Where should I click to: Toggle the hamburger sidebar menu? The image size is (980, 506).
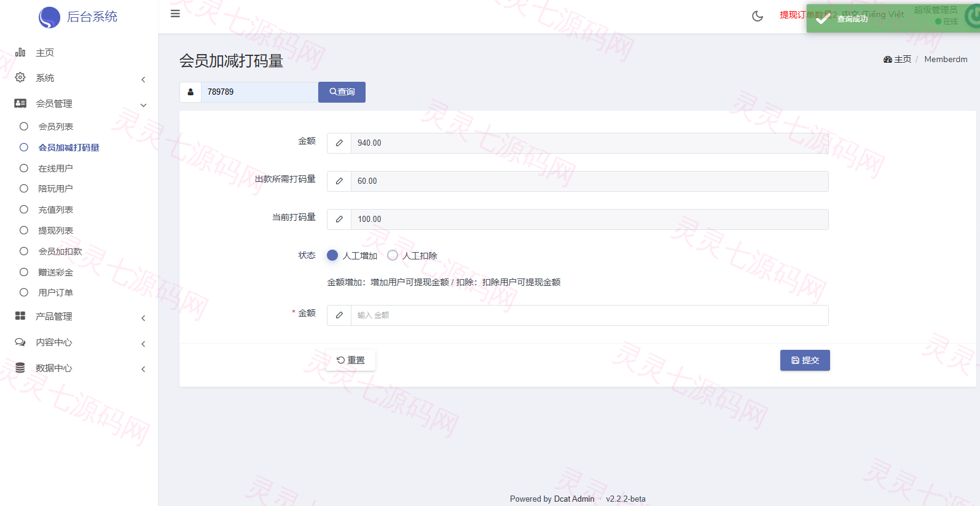click(x=175, y=14)
